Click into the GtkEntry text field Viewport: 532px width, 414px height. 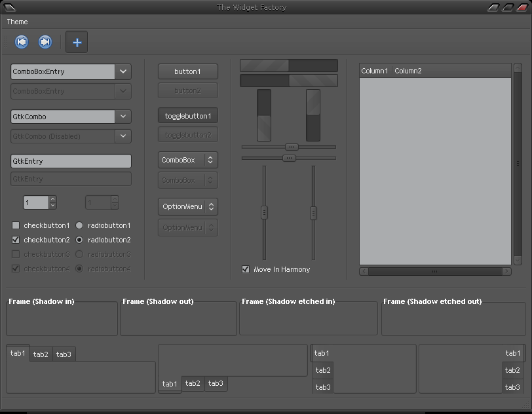(71, 161)
